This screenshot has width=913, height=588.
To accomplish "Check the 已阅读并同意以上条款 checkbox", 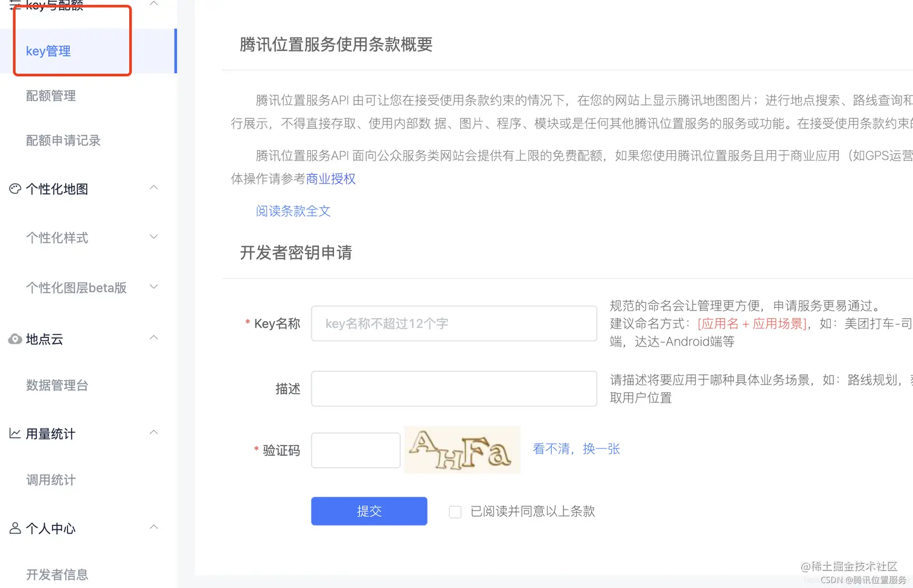I will click(x=455, y=512).
